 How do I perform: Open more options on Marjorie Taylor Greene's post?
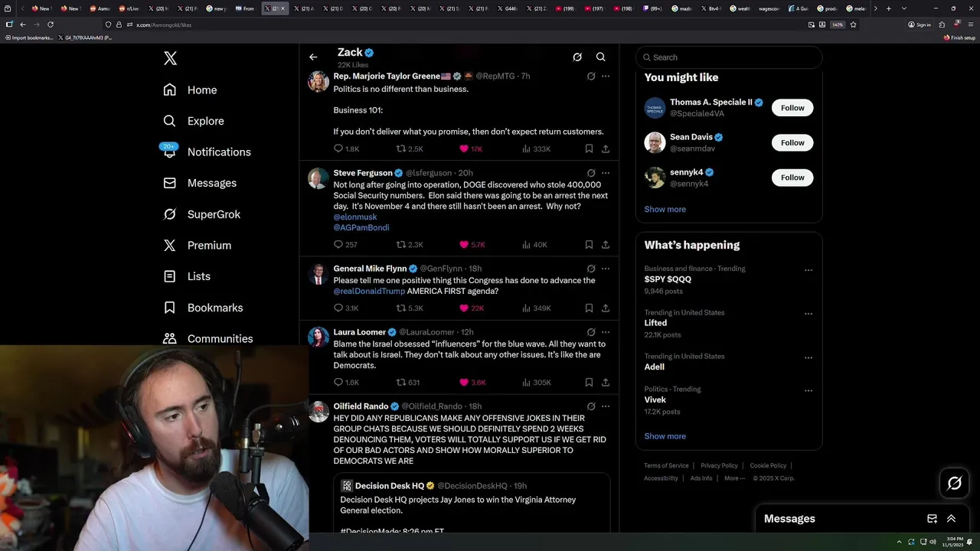[606, 77]
